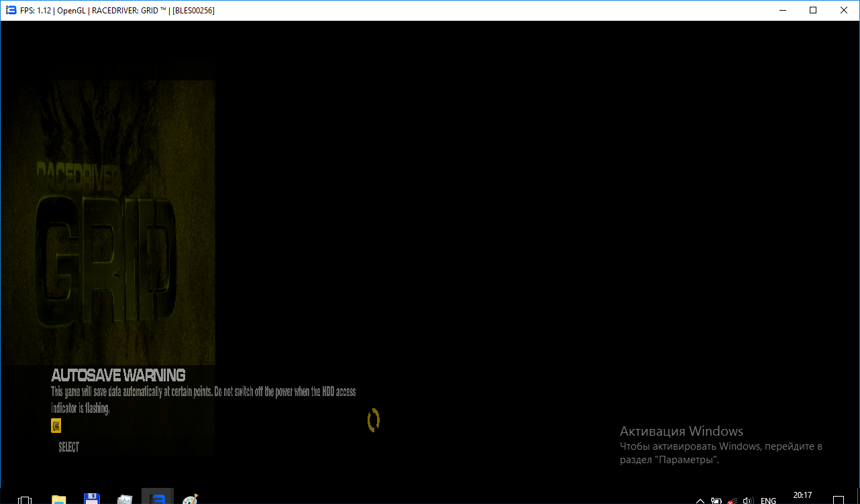This screenshot has width=860, height=504.
Task: Click the spinning loading indicator
Action: [374, 420]
